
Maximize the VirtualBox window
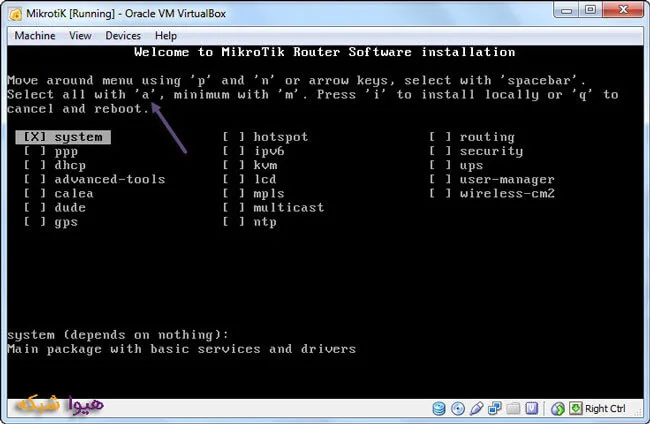tap(591, 10)
